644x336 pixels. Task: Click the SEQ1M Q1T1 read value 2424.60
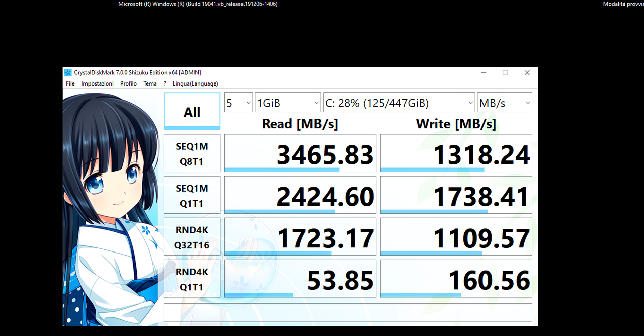300,195
